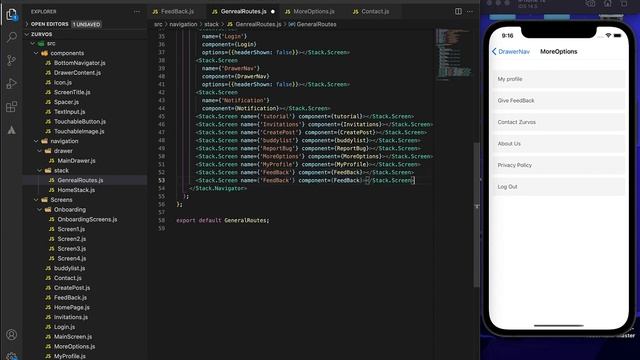
Task: Place cursor on export default line
Action: click(x=223, y=220)
